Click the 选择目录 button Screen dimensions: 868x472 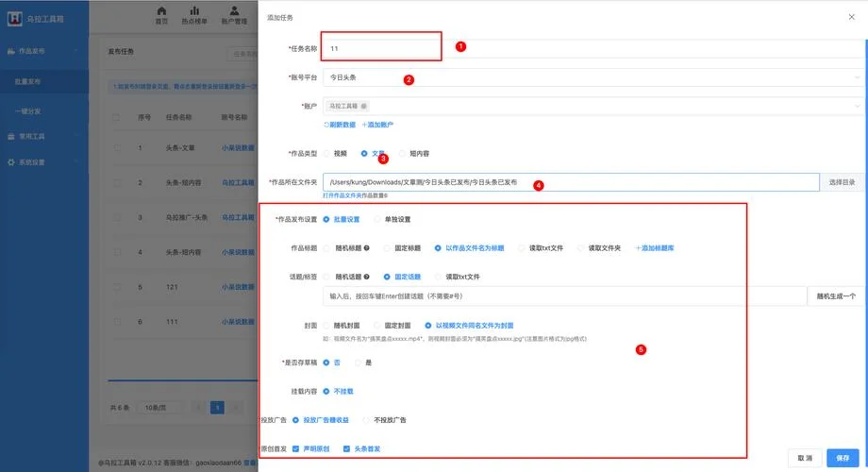[x=842, y=182]
